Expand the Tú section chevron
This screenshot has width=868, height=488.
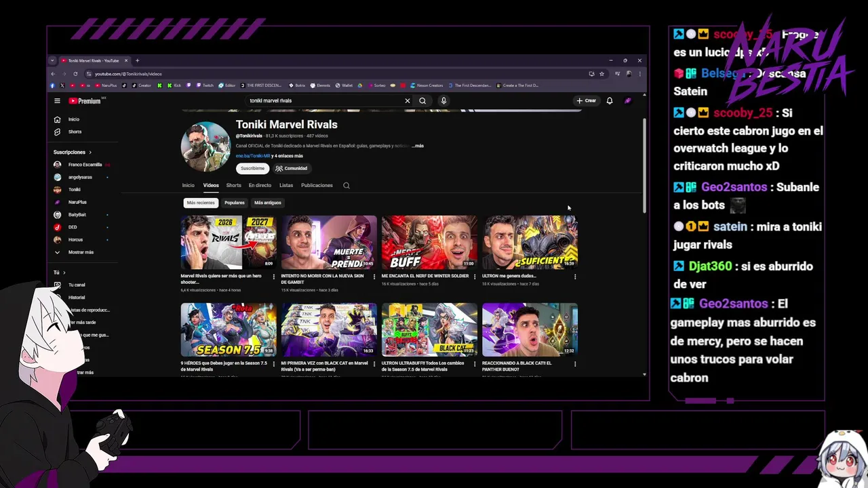64,272
